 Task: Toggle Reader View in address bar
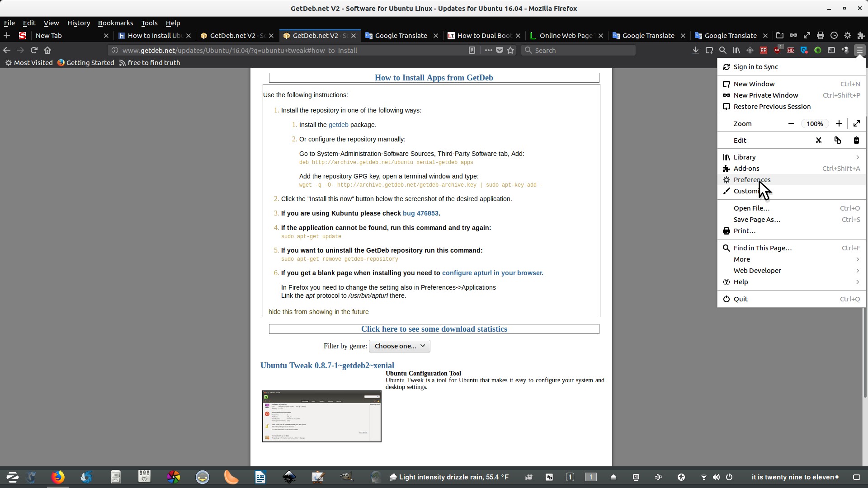coord(472,50)
